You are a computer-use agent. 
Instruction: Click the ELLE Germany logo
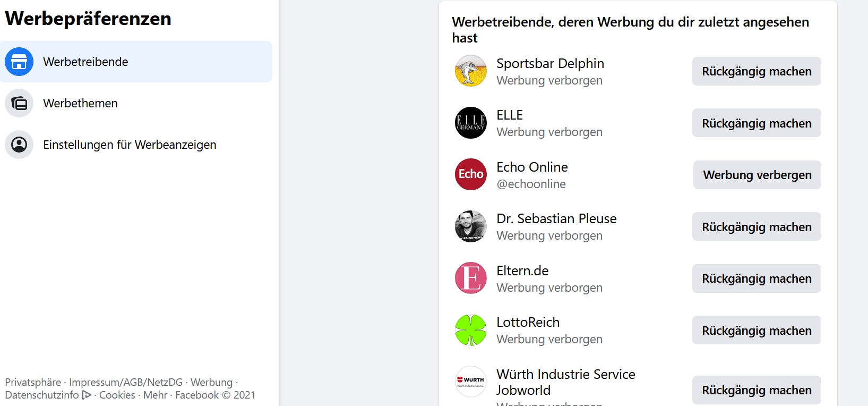tap(471, 123)
